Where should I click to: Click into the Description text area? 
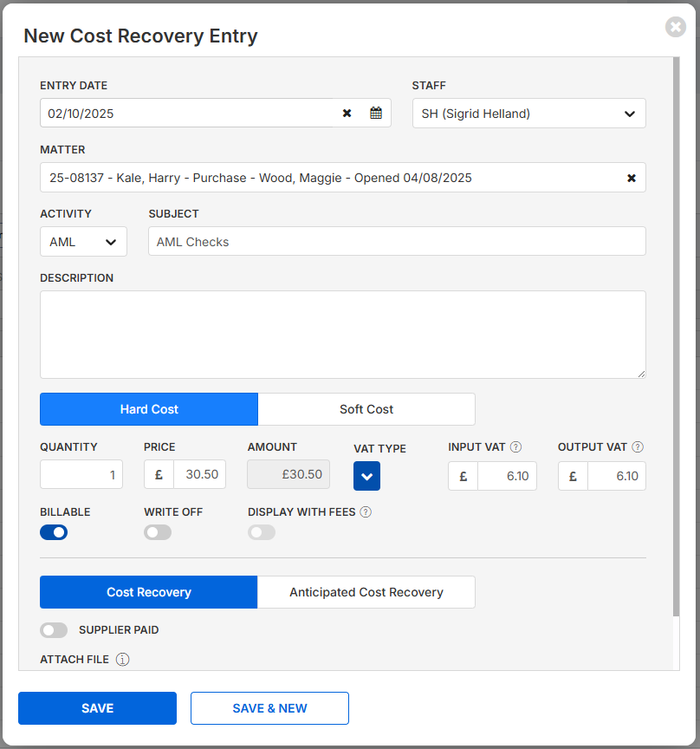point(342,335)
